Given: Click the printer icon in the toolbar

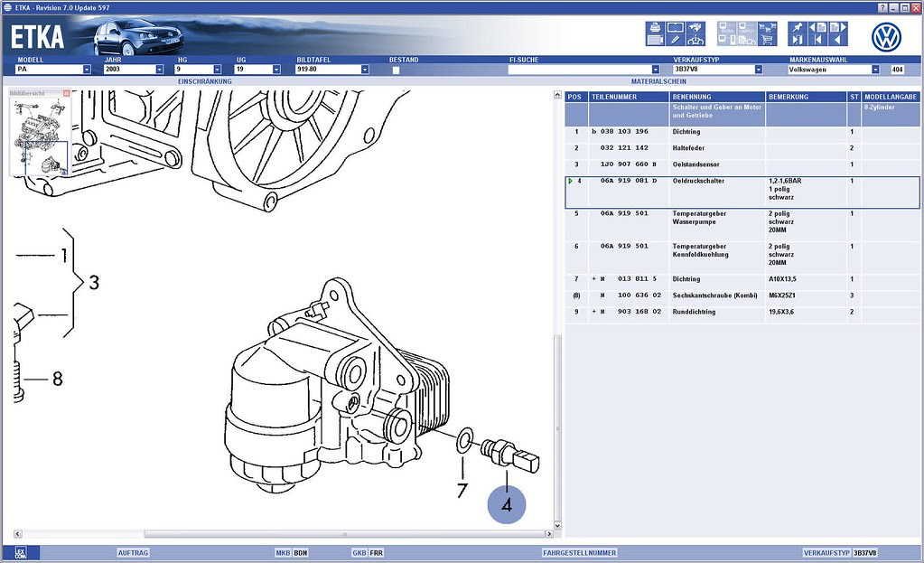Looking at the screenshot, I should tap(655, 28).
